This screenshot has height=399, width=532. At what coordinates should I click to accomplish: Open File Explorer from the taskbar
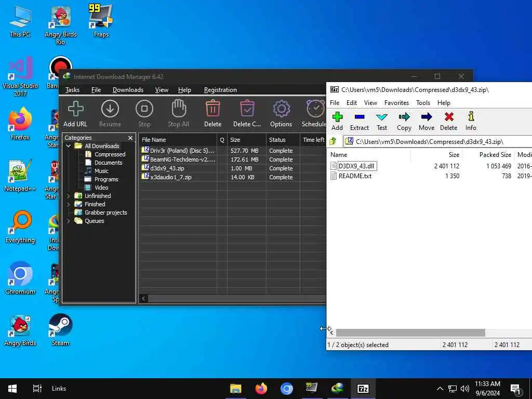(x=235, y=389)
